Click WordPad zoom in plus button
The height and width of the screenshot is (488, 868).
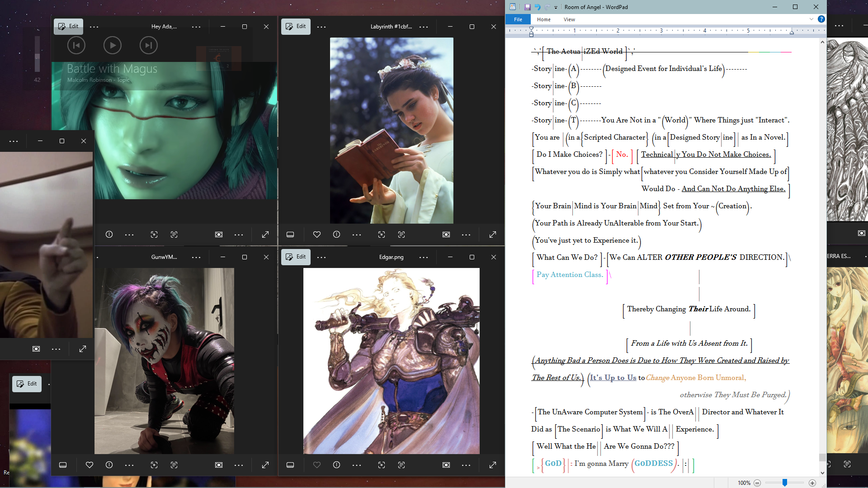[x=812, y=483]
